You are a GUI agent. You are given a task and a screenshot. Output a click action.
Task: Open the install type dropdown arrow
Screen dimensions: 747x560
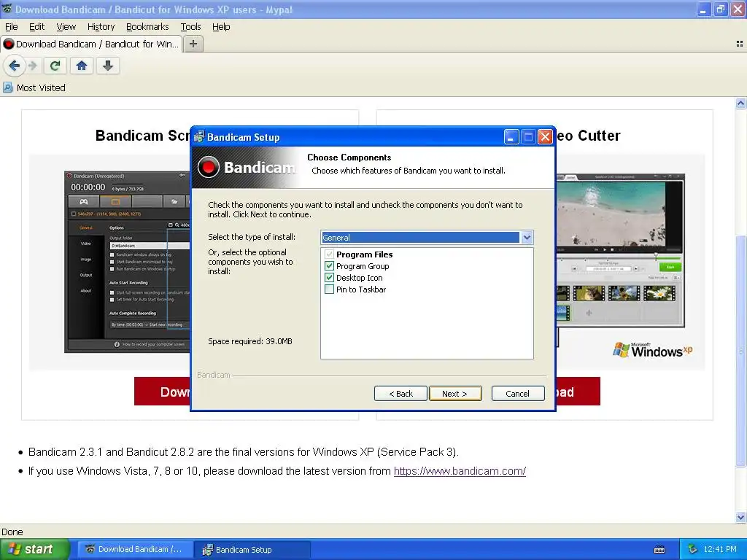(527, 237)
